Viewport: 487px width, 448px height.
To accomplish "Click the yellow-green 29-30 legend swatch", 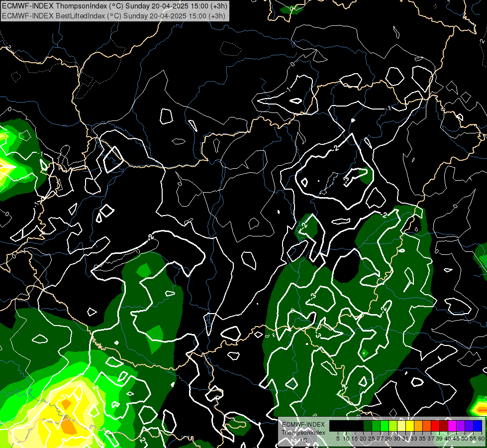I will pyautogui.click(x=393, y=426).
